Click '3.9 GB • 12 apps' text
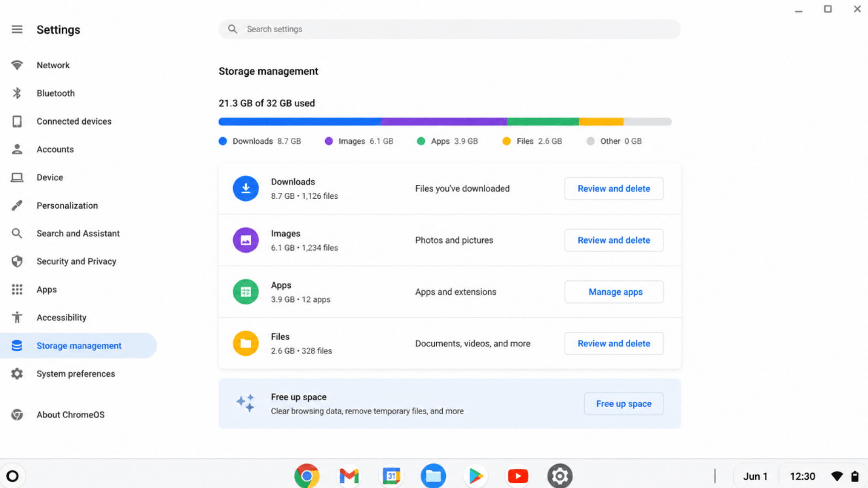This screenshot has height=488, width=868. [301, 299]
